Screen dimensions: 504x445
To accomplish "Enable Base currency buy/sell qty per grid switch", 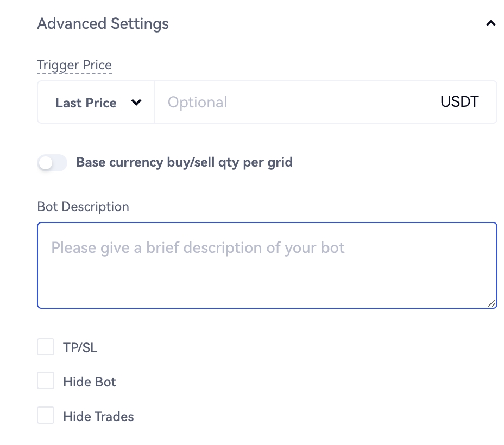I will [x=52, y=162].
